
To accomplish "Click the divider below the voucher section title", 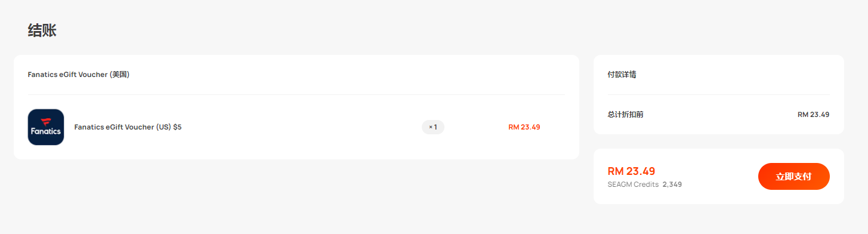I will pos(296,94).
